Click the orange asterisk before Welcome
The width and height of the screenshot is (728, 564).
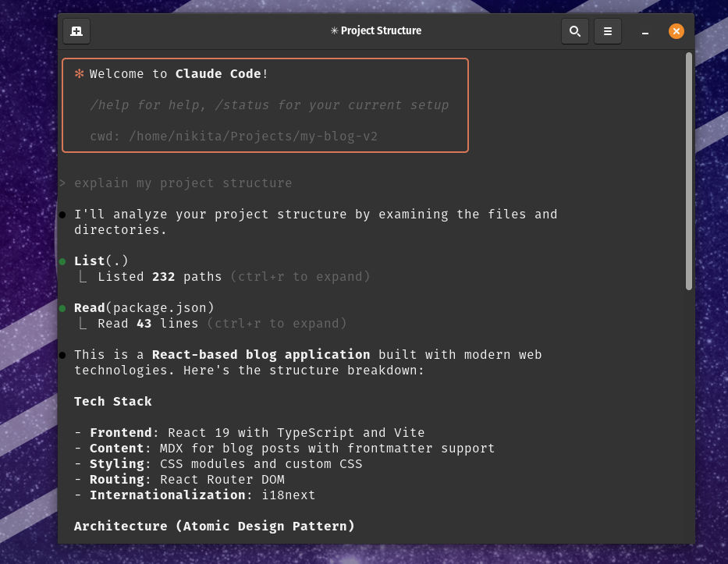(80, 73)
